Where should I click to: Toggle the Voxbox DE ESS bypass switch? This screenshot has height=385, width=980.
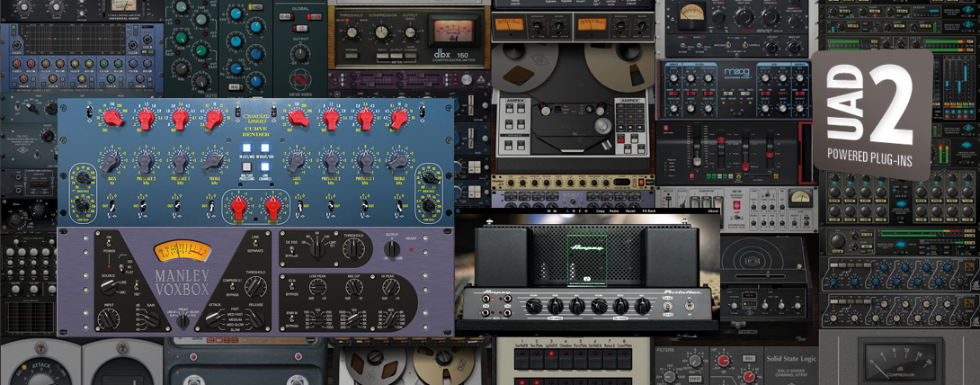(291, 249)
